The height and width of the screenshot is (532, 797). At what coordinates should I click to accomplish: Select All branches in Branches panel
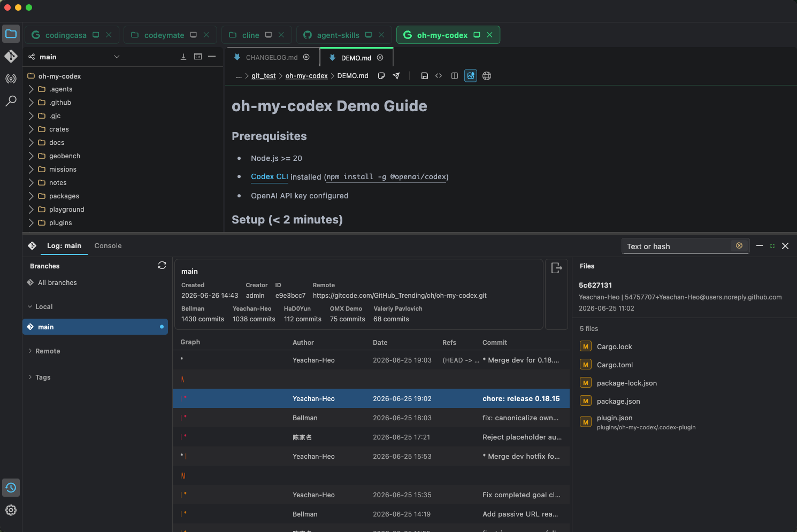[x=58, y=282]
